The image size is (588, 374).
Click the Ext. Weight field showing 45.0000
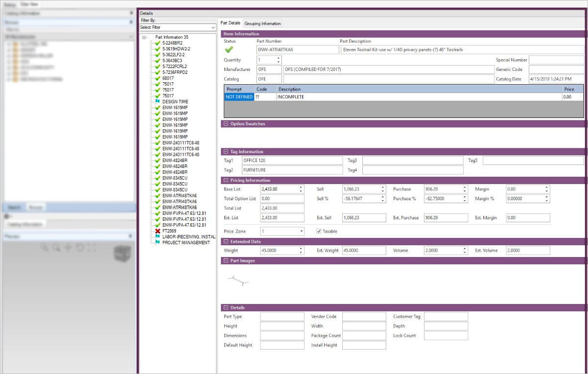[x=364, y=250]
